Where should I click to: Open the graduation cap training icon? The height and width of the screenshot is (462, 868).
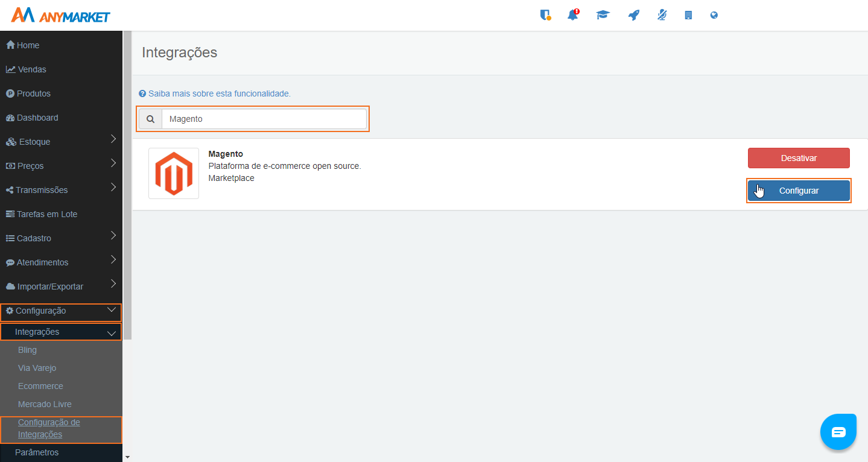(x=603, y=15)
